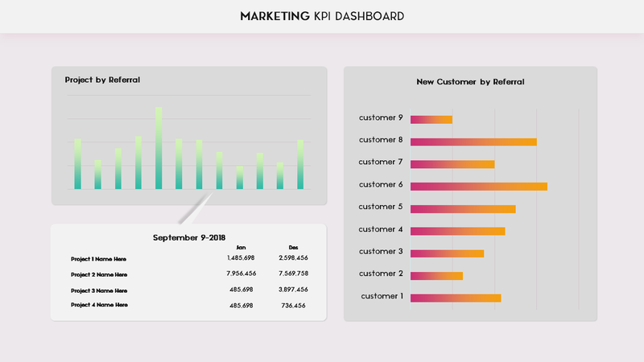Select Project 2 Name Here row label
Viewport: 644px width, 362px height.
(x=99, y=274)
